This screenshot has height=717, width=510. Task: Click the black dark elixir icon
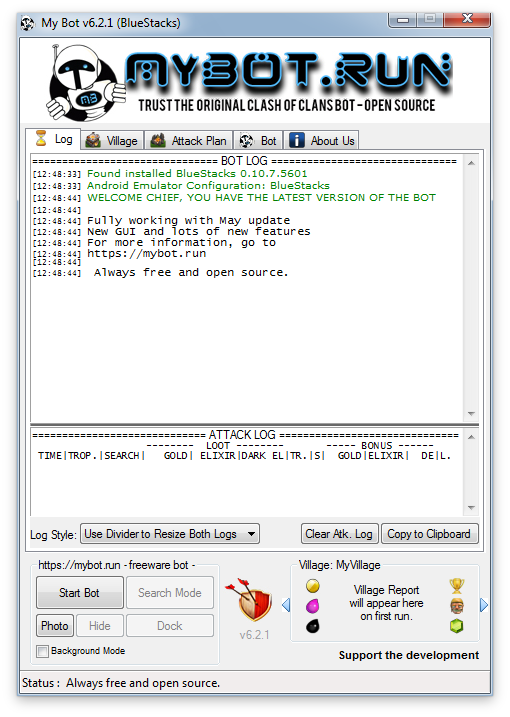312,626
